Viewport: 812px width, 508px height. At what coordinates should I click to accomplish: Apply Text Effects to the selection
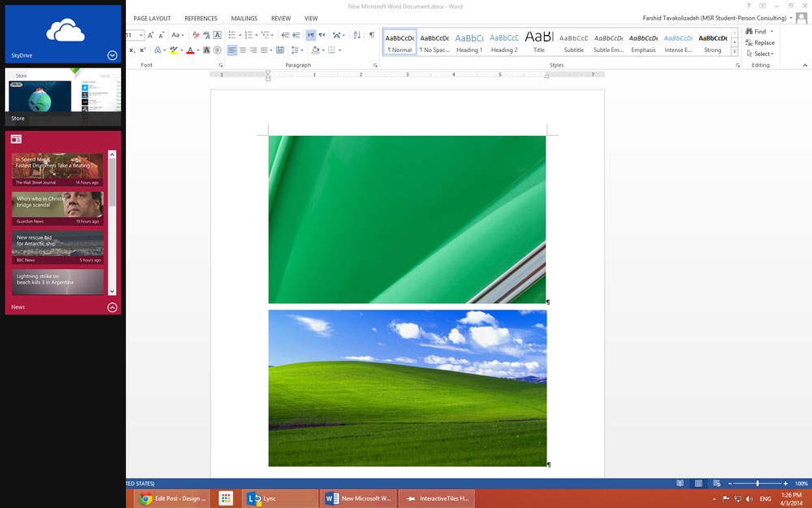click(158, 50)
